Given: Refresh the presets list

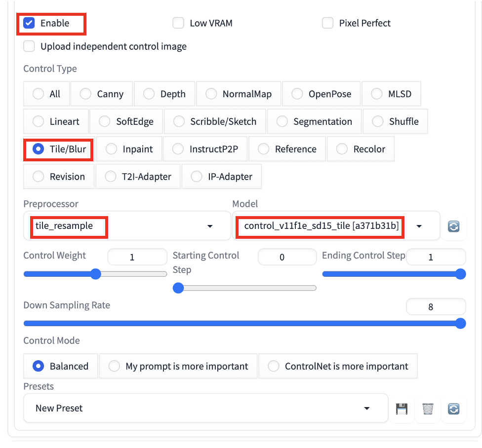Looking at the screenshot, I should pos(453,409).
